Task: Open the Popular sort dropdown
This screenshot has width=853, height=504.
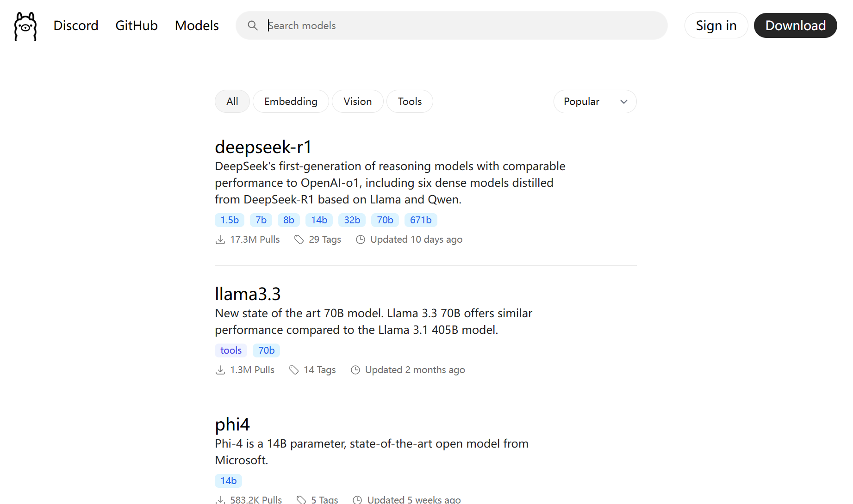Action: point(595,101)
